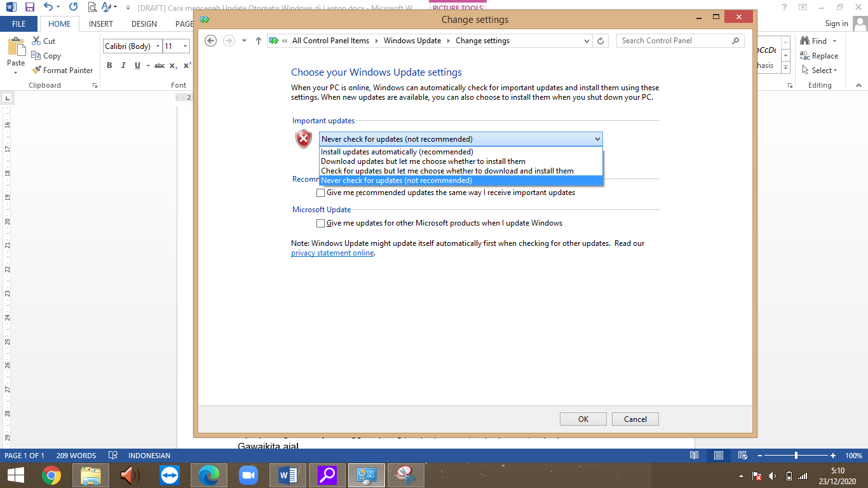Image resolution: width=868 pixels, height=488 pixels.
Task: Open Word font name dropdown
Action: coord(158,46)
